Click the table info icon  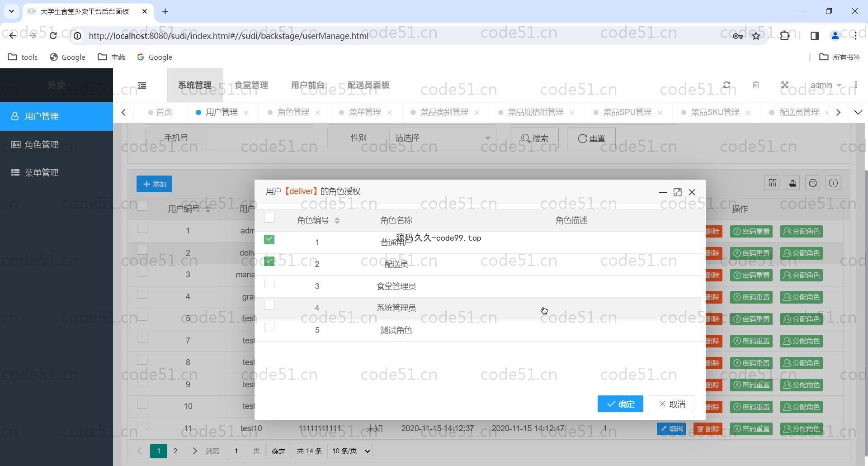pos(833,183)
